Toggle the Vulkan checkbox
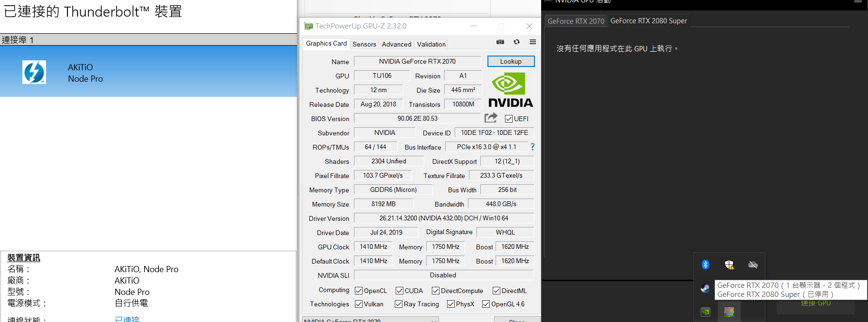868x322 pixels. point(359,304)
